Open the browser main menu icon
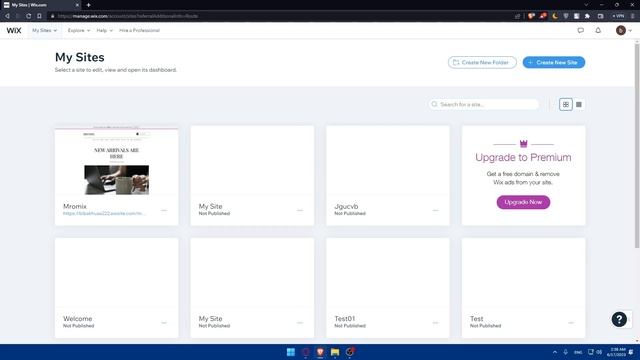 (633, 16)
